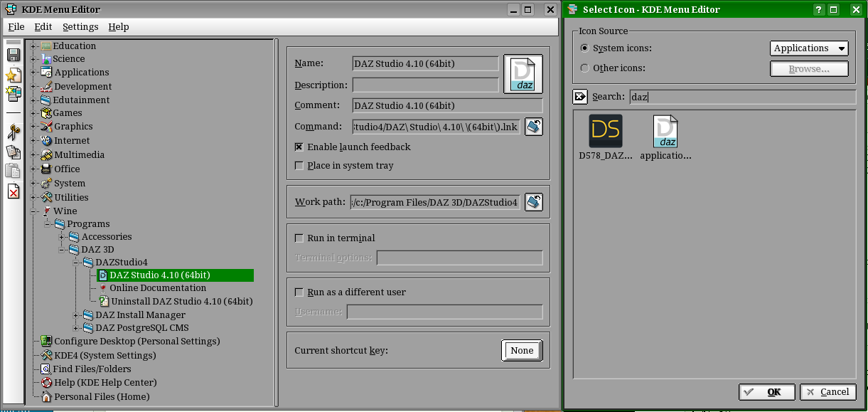
Task: Click the DAZ icon next to Name field
Action: pos(523,75)
